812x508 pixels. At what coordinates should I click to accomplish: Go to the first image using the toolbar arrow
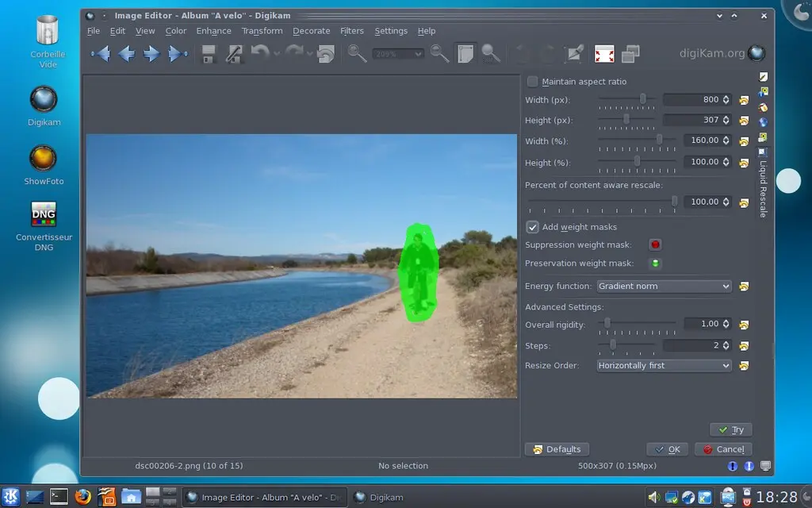(101, 54)
